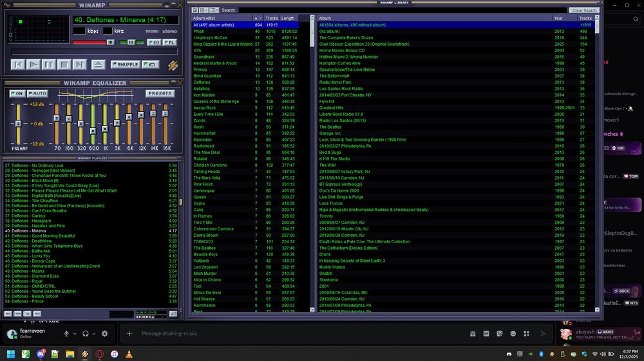Viewport: 644px width, 361px height.
Task: Click the playlist REM button
Action: point(17,313)
